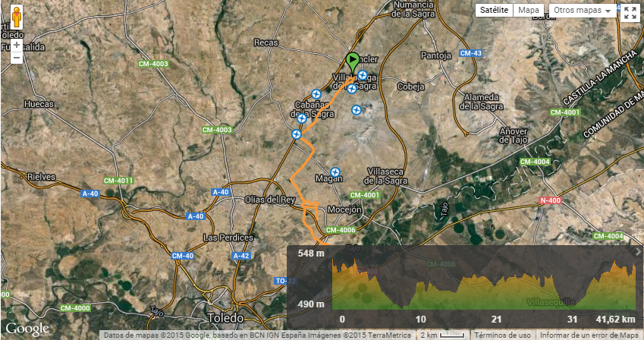Click the Cobeja town label
Screen dimensions: 644x340
pyautogui.click(x=410, y=87)
